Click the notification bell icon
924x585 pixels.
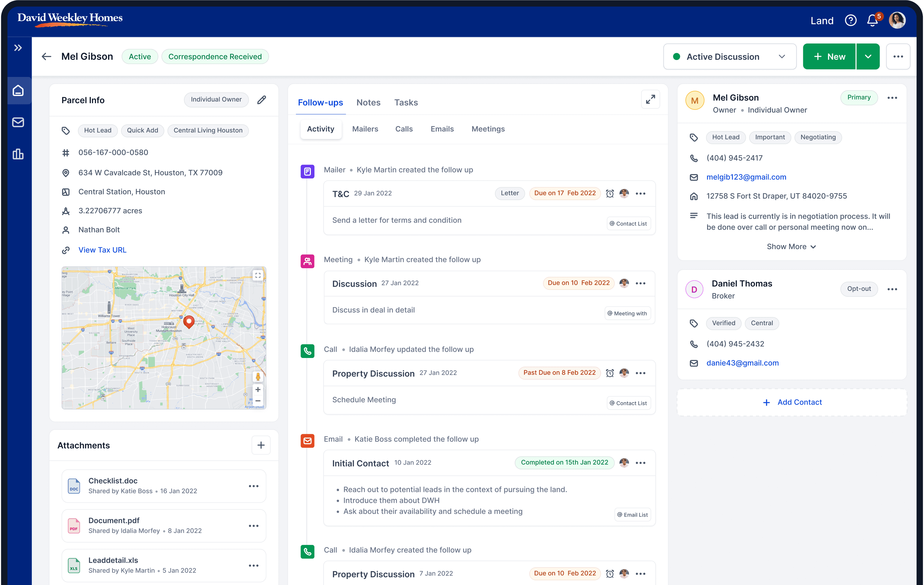(872, 20)
